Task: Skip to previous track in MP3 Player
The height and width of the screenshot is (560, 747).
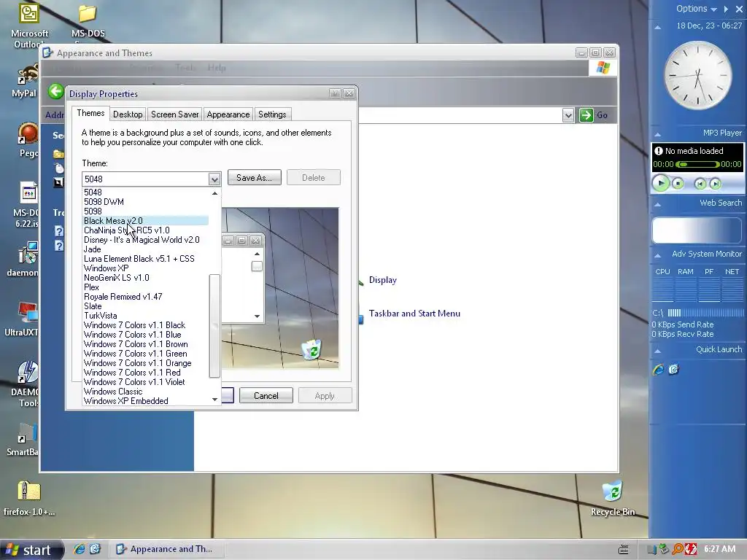Action: pos(700,184)
